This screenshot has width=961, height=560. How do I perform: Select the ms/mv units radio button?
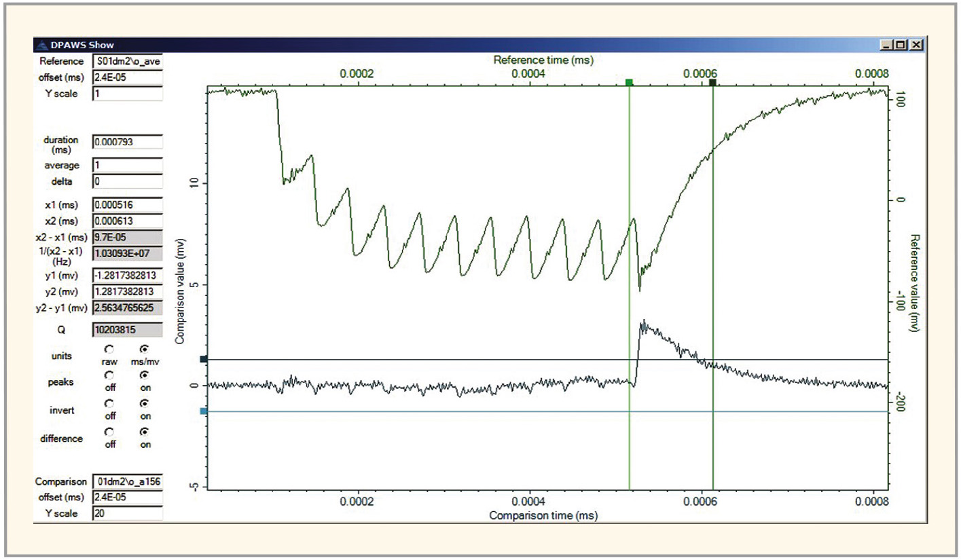[x=143, y=348]
